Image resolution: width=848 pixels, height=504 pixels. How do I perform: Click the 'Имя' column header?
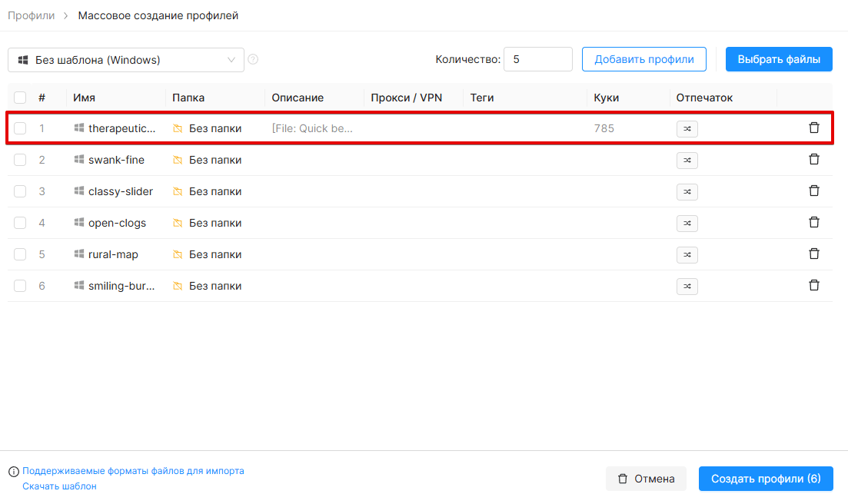click(x=85, y=98)
